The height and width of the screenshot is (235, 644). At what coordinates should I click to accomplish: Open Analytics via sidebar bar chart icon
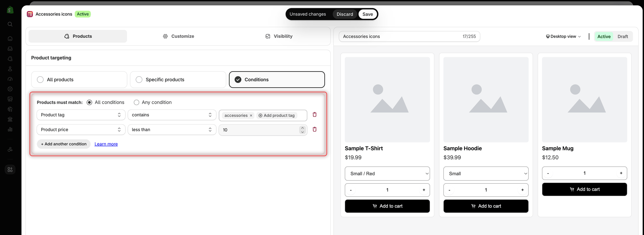coord(10,129)
